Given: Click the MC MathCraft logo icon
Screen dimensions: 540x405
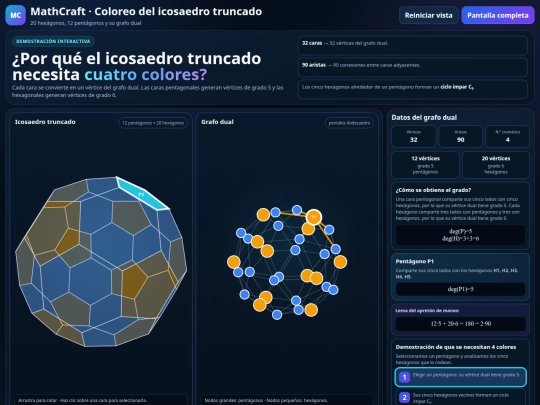Looking at the screenshot, I should pyautogui.click(x=15, y=15).
